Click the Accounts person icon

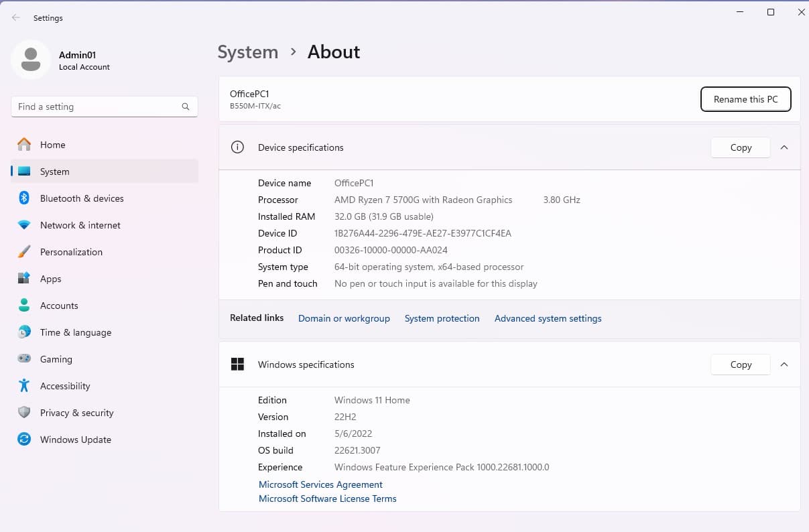[x=24, y=306]
